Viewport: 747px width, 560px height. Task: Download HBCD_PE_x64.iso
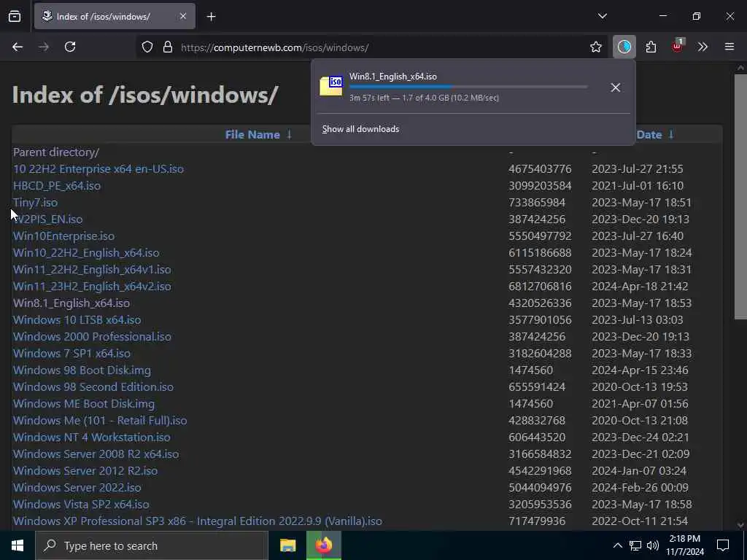click(x=57, y=186)
